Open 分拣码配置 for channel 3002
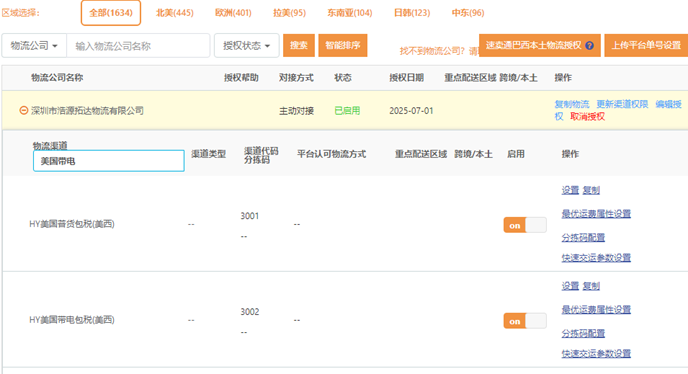The width and height of the screenshot is (688, 374). coord(583,333)
